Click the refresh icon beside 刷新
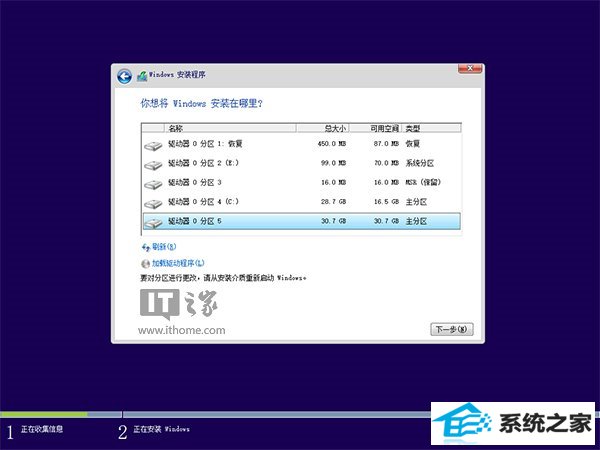 145,247
